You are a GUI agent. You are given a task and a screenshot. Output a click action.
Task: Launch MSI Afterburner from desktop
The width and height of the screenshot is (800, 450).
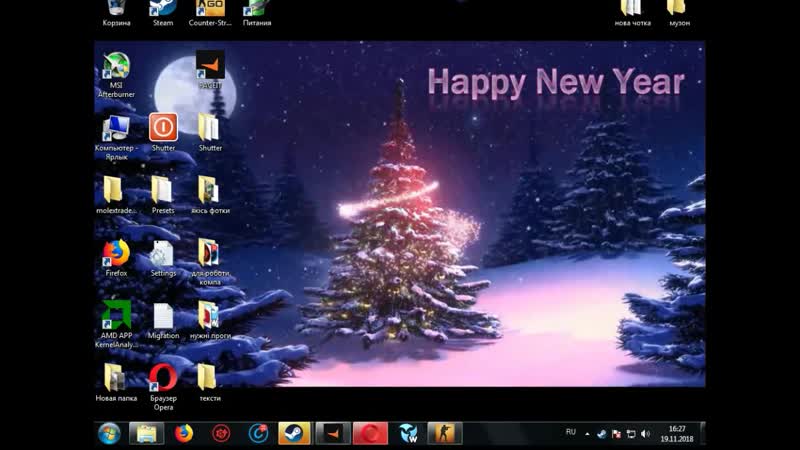[x=116, y=74]
